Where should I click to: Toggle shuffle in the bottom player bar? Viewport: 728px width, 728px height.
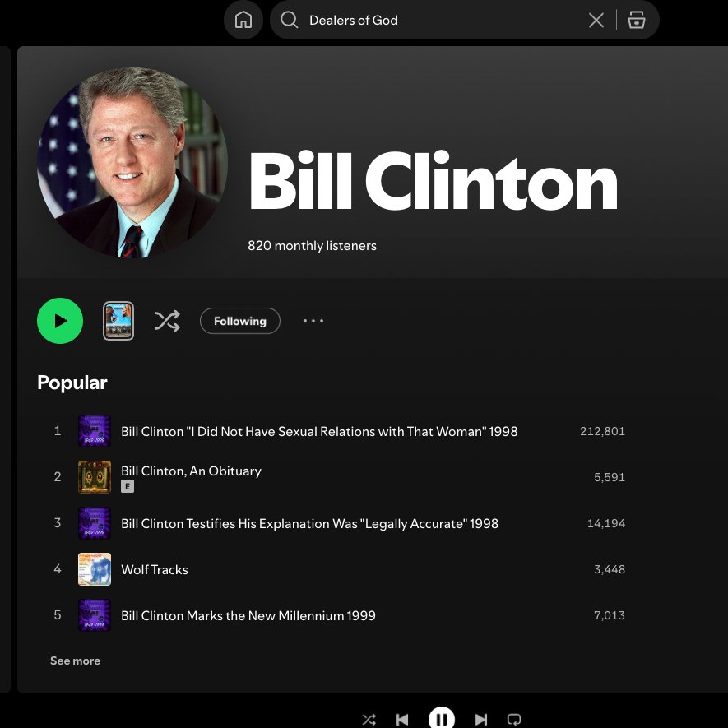click(x=369, y=720)
